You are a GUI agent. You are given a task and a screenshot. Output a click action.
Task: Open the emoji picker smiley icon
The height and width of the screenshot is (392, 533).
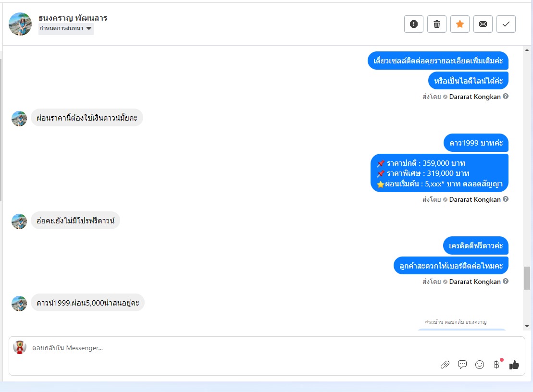(x=480, y=365)
